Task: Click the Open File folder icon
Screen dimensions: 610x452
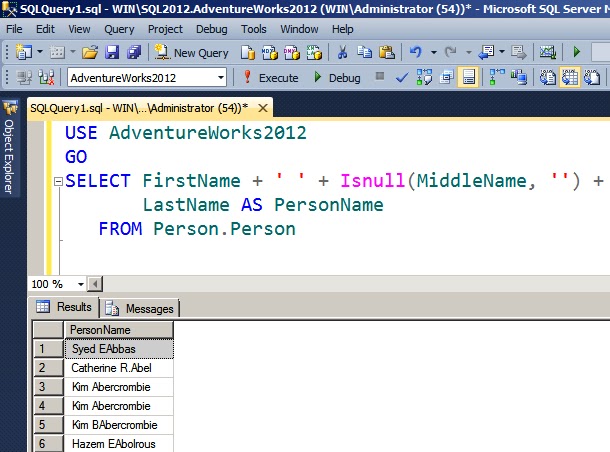Action: click(90, 52)
